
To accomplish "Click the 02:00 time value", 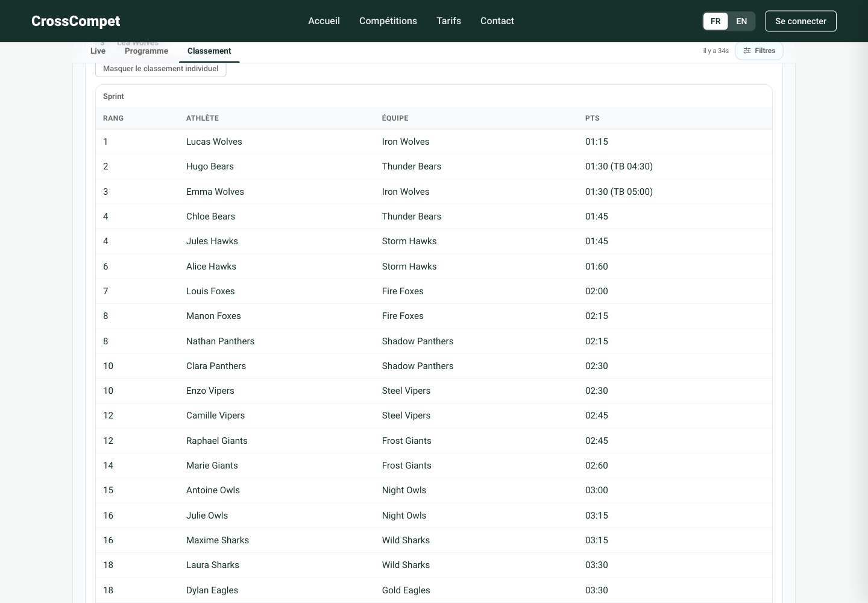I will 597,291.
